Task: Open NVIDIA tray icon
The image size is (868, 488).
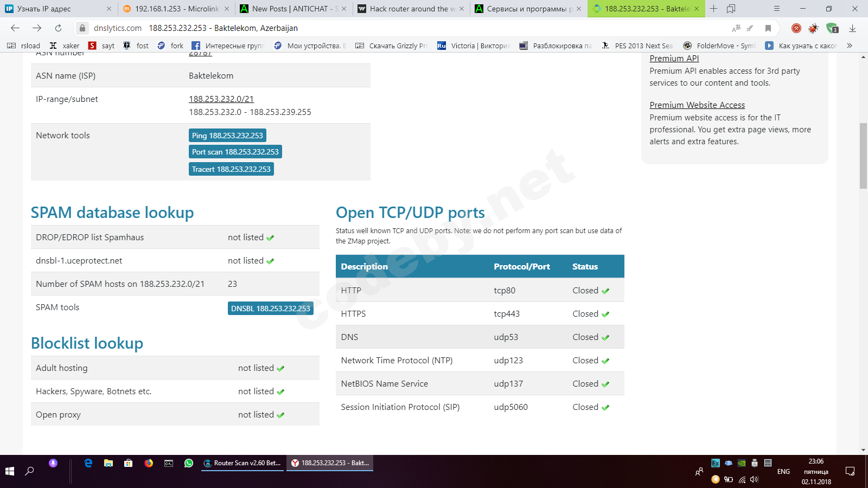Action: [742, 463]
